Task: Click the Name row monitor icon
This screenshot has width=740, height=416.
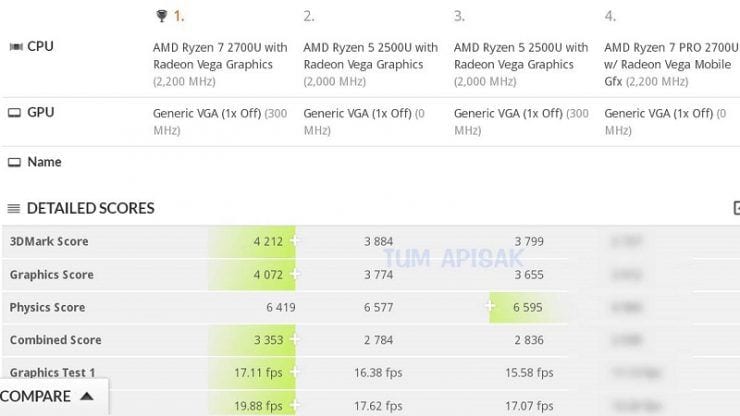Action: click(x=15, y=162)
